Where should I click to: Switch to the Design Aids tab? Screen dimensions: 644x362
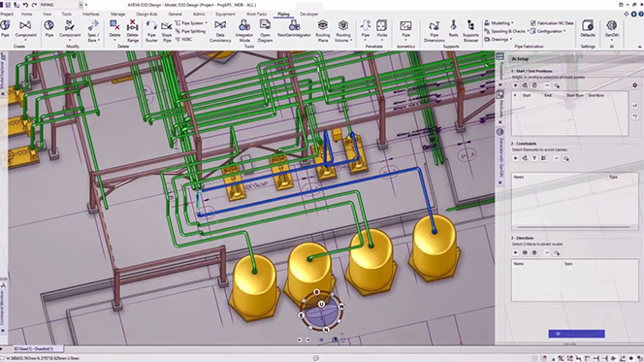tap(146, 14)
